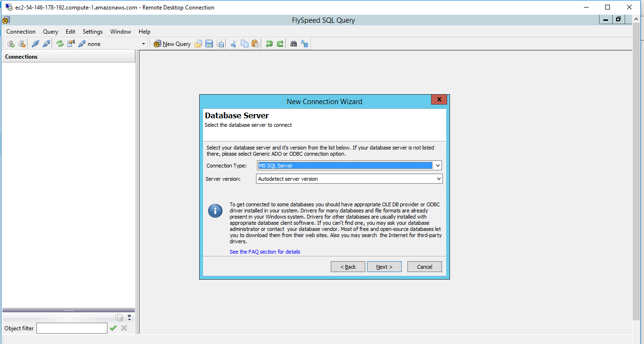644x344 pixels.
Task: Paste from the clipboard icon
Action: click(x=255, y=44)
